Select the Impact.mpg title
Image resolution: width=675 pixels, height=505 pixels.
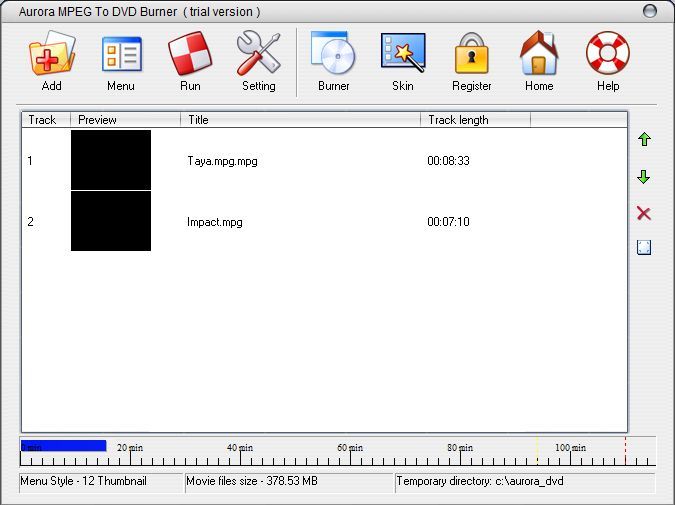coord(215,222)
